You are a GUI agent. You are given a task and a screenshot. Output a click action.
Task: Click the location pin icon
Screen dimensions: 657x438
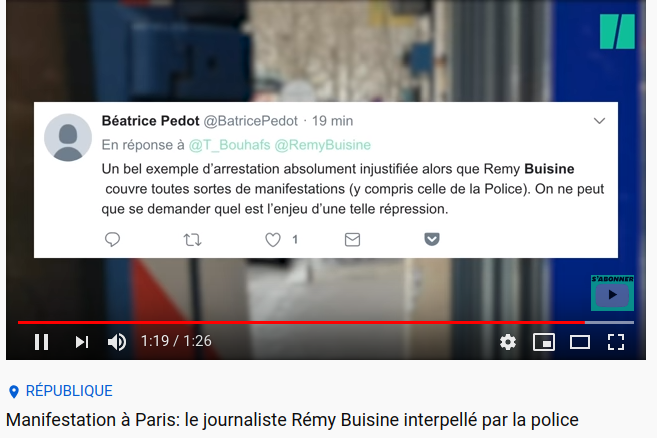(14, 391)
